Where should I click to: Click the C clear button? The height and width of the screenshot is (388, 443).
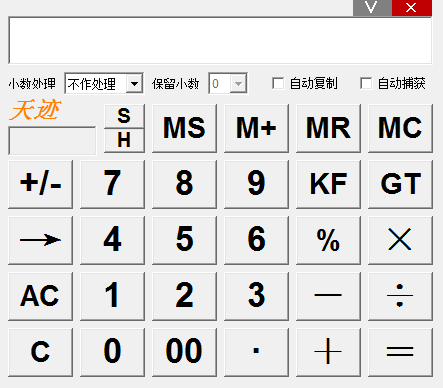click(40, 352)
